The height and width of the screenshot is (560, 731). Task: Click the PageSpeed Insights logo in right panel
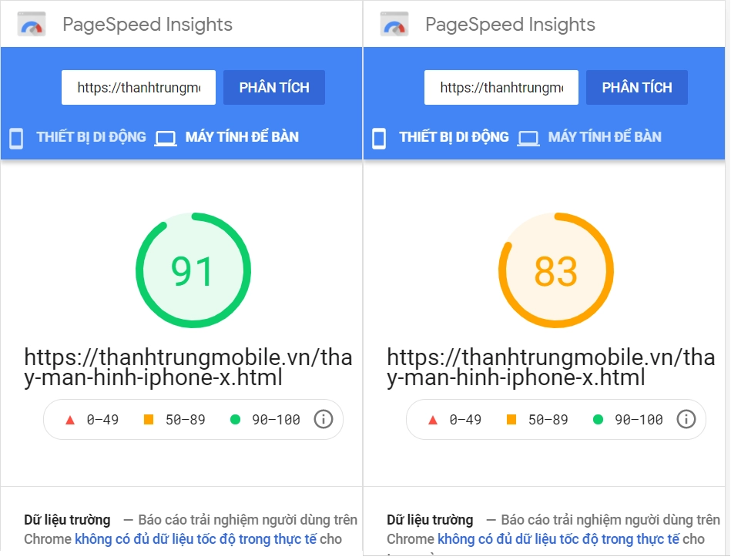(394, 25)
